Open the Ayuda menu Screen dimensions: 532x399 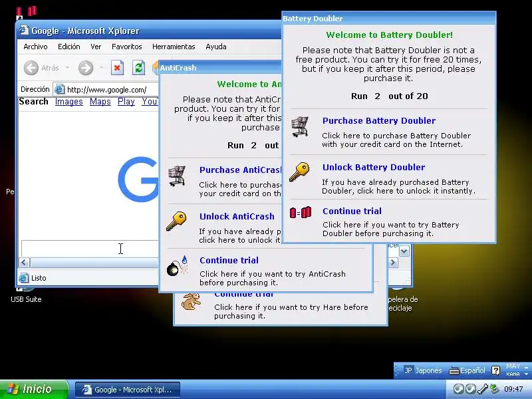click(x=215, y=47)
